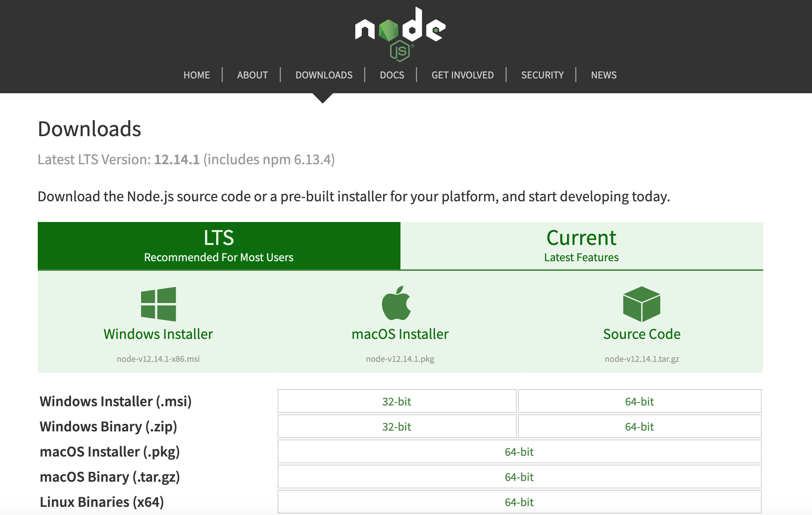Download the 64-bit macOS Binary (.tar.gz)
This screenshot has height=515, width=812.
coord(519,477)
